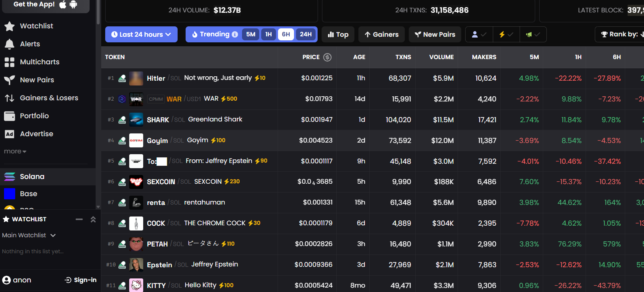This screenshot has width=644, height=292.
Task: Click SHARK volume $11.5M cell
Action: tap(443, 120)
